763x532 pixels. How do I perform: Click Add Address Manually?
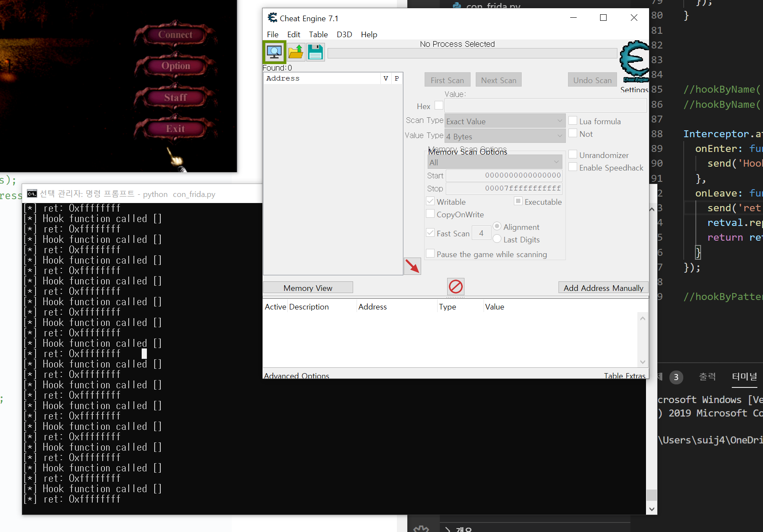click(x=603, y=287)
